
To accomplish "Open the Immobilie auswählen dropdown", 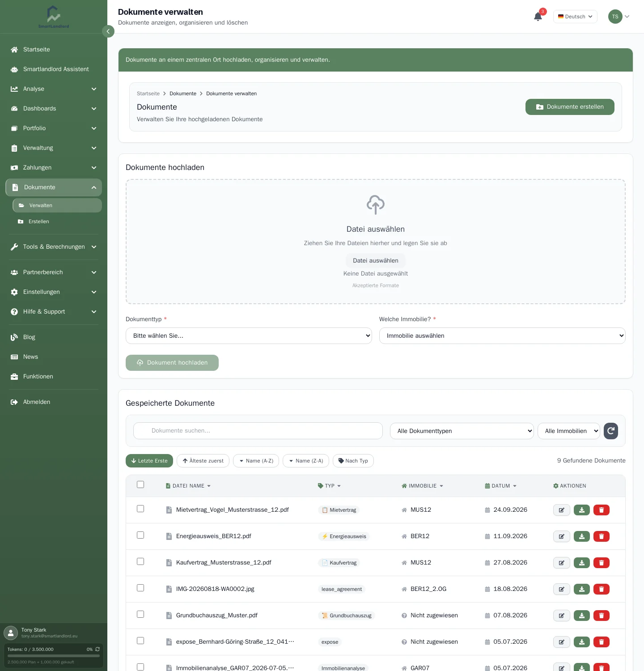I will (x=502, y=336).
